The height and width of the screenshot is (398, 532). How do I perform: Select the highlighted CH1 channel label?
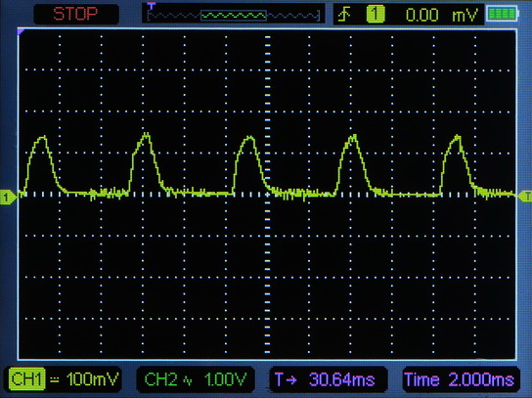26,378
